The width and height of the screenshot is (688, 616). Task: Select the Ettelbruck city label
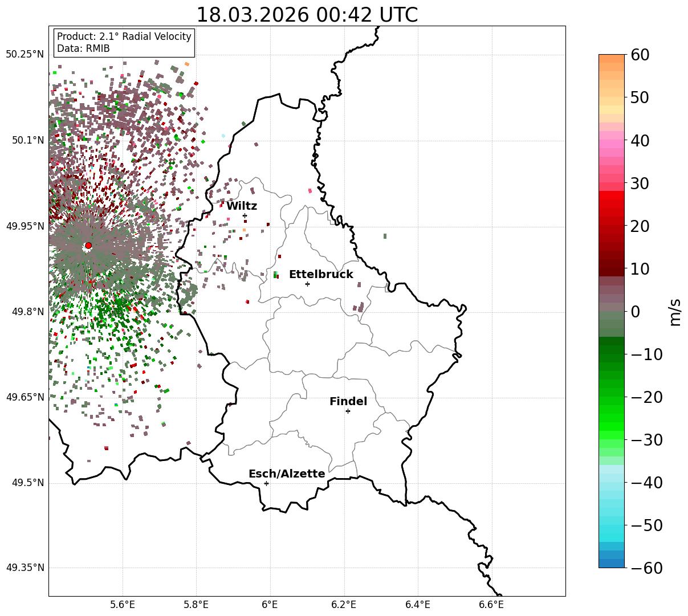point(321,275)
